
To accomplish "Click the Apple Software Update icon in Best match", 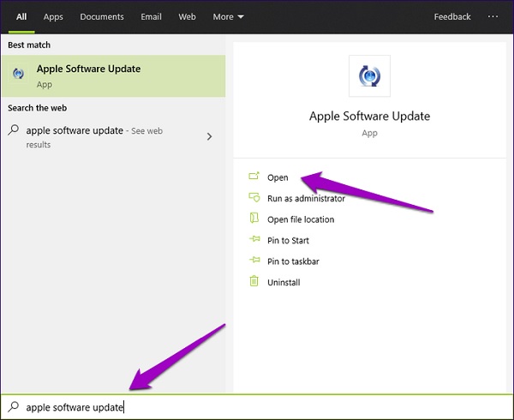I will [18, 75].
